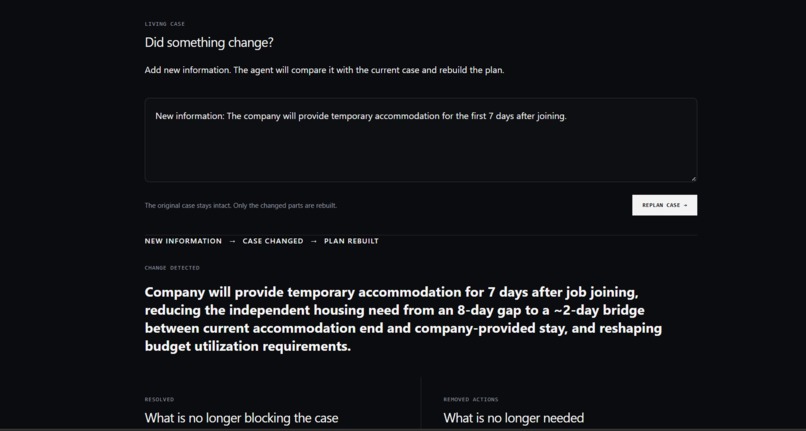The width and height of the screenshot is (806, 431).
Task: Click the text inside the new information box
Action: click(x=361, y=116)
